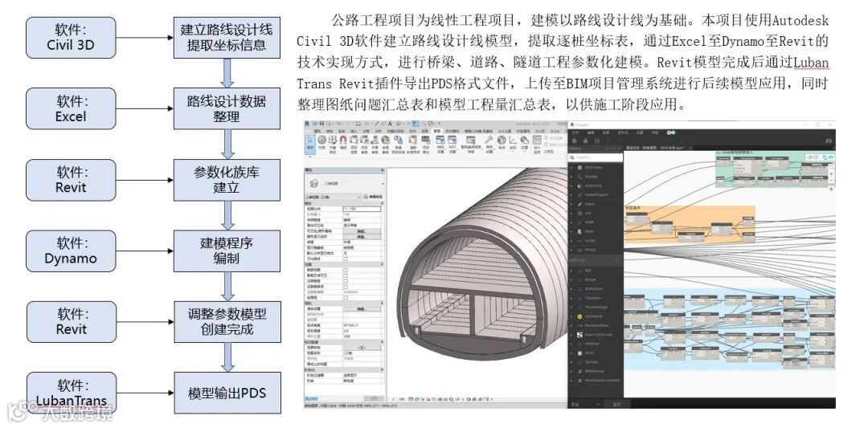Screen dimensions: 868x428
Task: Open 3D view instance filter dropdown
Action: pyautogui.click(x=334, y=198)
